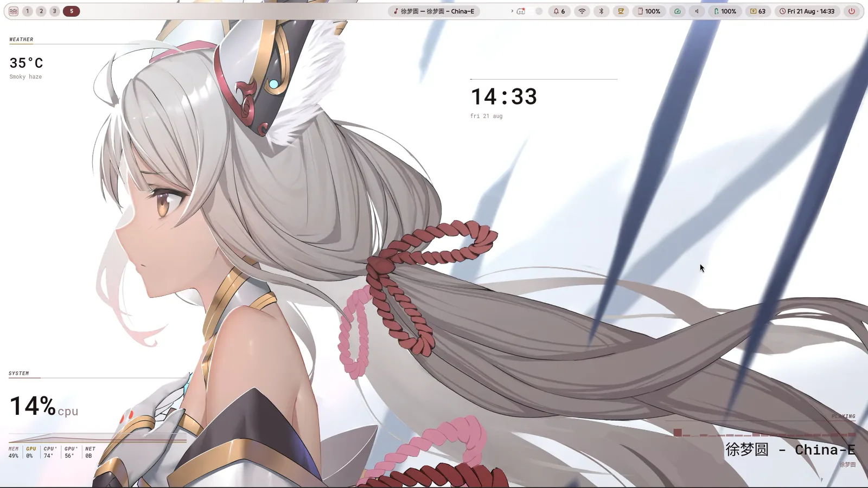Switch to workspace 1
Image resolution: width=868 pixels, height=488 pixels.
click(x=28, y=11)
